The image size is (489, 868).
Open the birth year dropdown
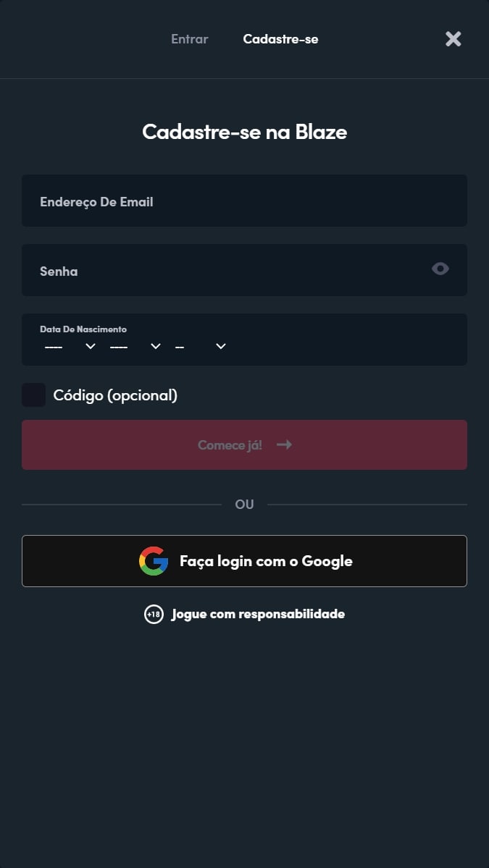point(201,346)
